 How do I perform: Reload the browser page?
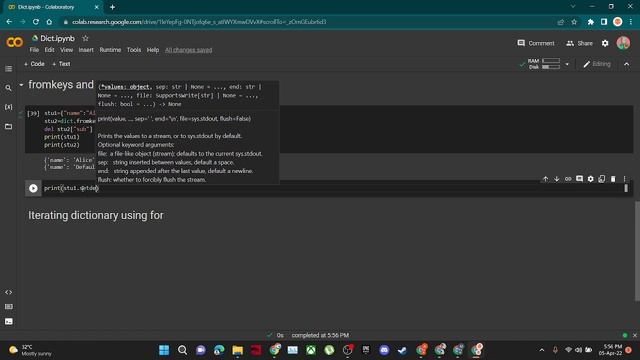click(36, 22)
